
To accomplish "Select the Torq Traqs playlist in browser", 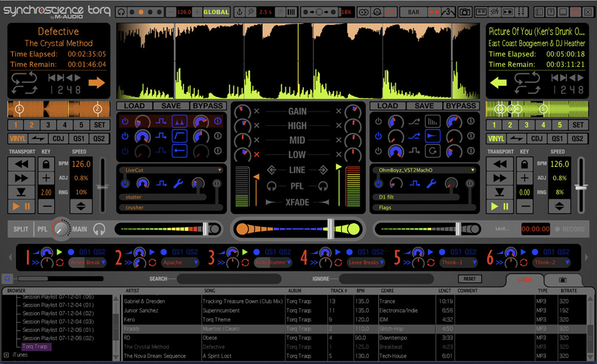I will pos(35,347).
